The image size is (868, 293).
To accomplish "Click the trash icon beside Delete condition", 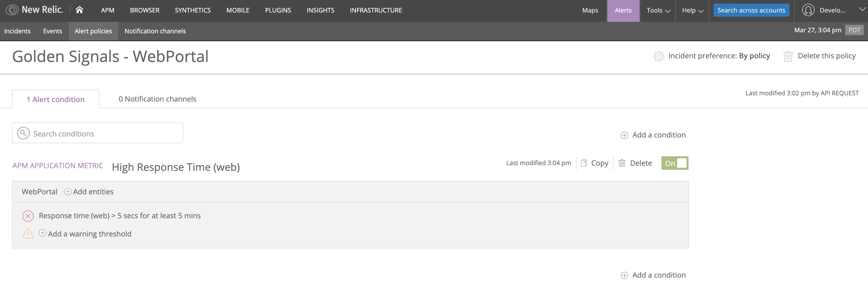I will 622,163.
